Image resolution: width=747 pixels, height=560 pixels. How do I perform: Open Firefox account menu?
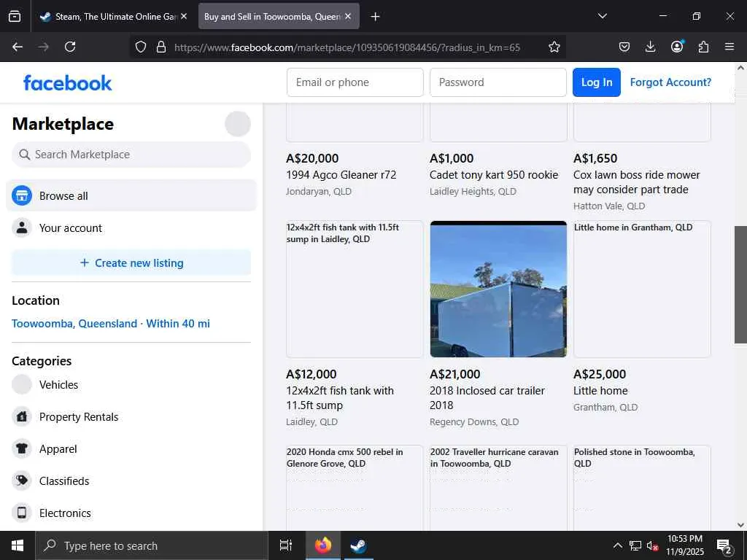(677, 46)
